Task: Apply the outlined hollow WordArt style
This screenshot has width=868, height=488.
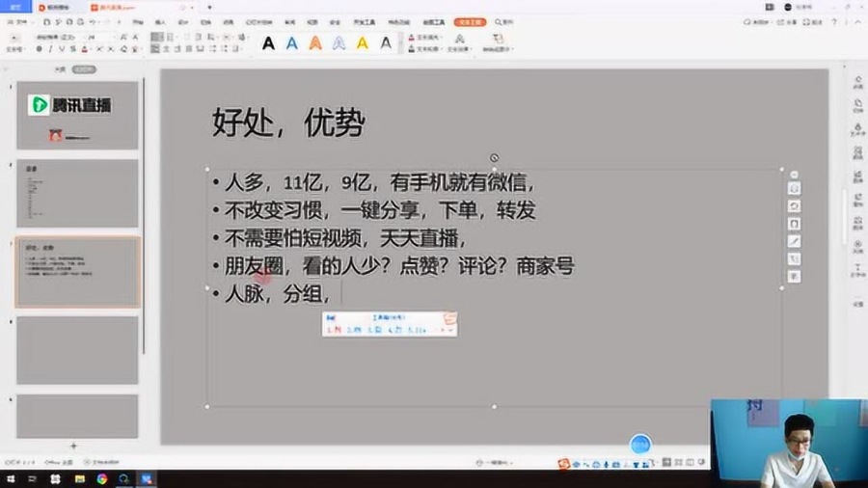Action: [339, 43]
